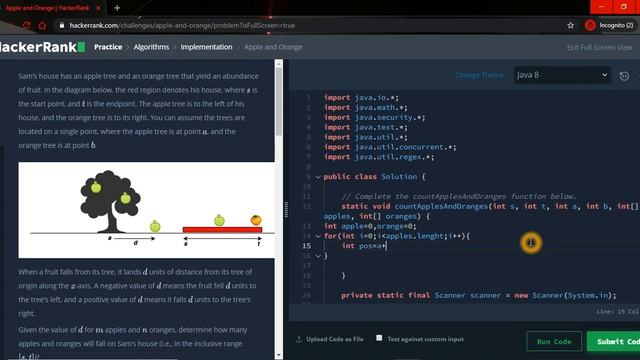Click Exit Full Screen View
Screen dimensions: 640x360
coord(599,47)
